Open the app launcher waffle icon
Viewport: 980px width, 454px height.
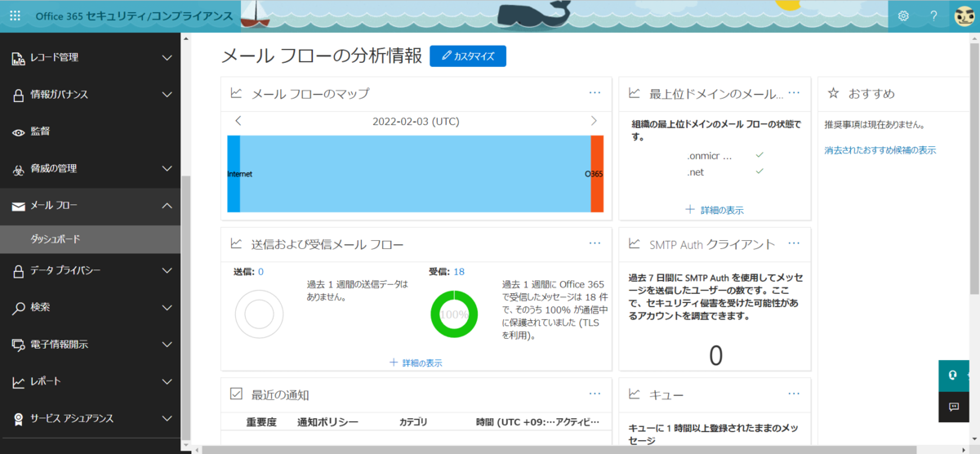[15, 16]
